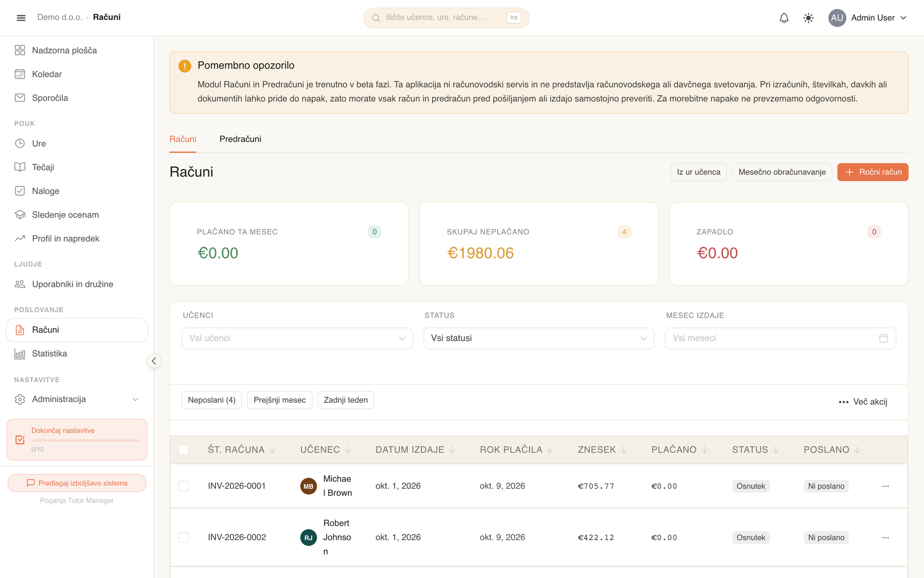Check the INV-2026-0002 row checkbox
This screenshot has width=924, height=578.
point(183,537)
